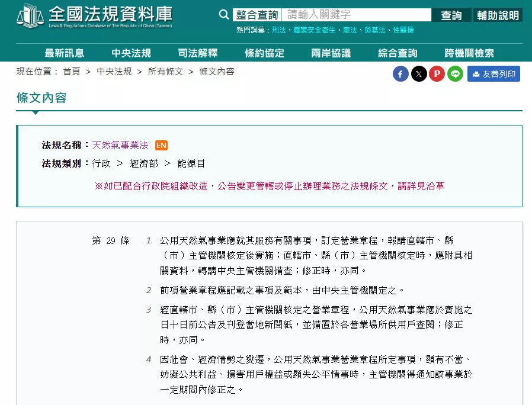The width and height of the screenshot is (532, 405).
Task: Click hot keyword 勞基法
Action: (x=375, y=30)
